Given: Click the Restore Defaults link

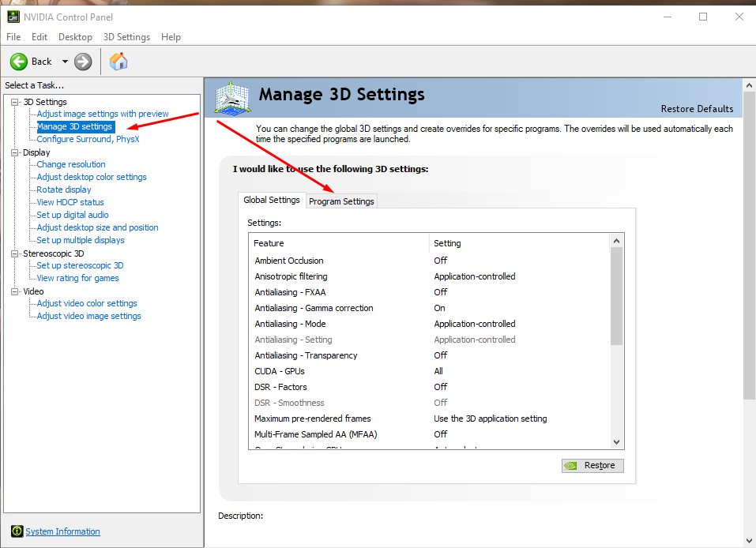Looking at the screenshot, I should [x=697, y=109].
